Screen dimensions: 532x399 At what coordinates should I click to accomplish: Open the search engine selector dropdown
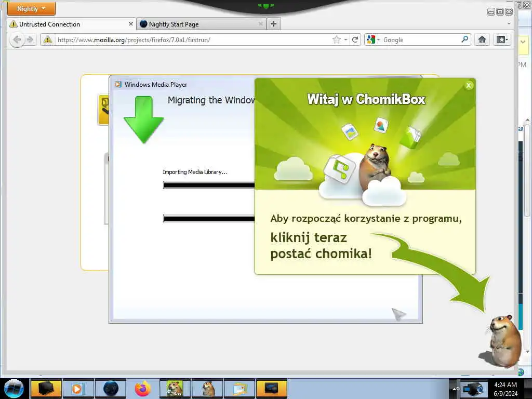[x=373, y=39]
